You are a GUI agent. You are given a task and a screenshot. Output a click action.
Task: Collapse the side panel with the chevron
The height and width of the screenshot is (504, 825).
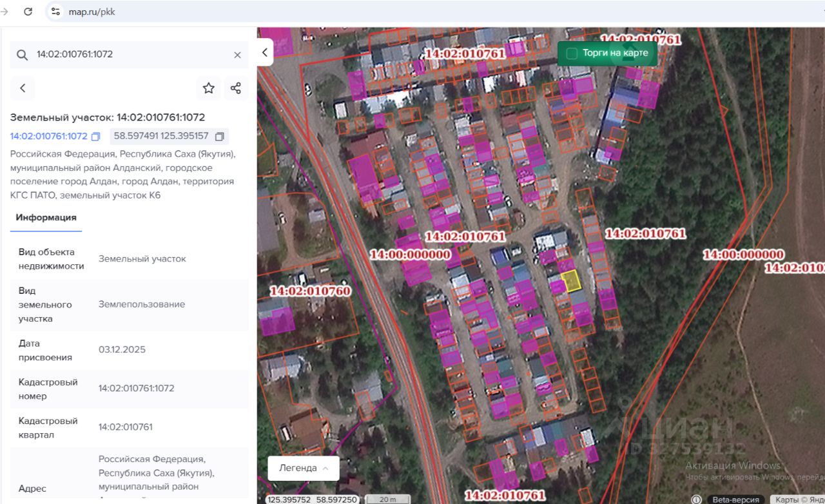tap(265, 52)
